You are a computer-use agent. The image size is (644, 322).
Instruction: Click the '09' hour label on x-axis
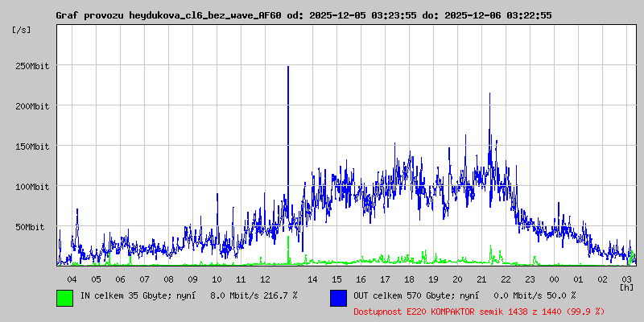click(x=192, y=279)
